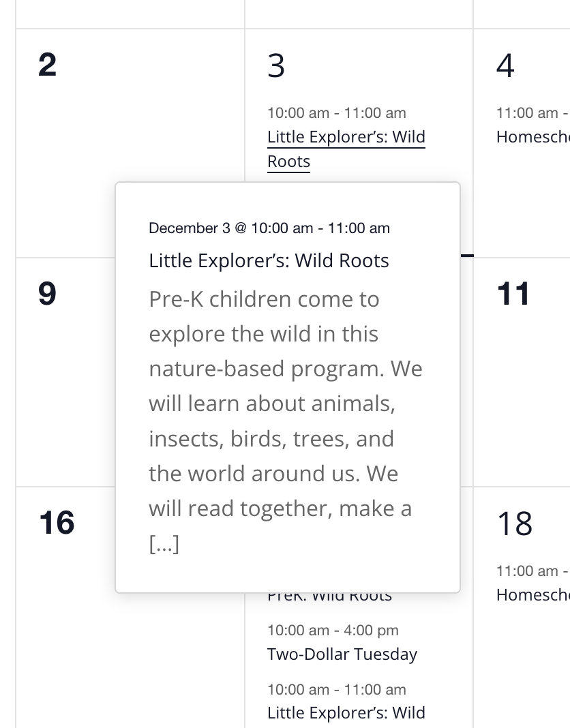The height and width of the screenshot is (728, 570).
Task: Select the Two-Dollar Tuesday event
Action: pyautogui.click(x=342, y=654)
